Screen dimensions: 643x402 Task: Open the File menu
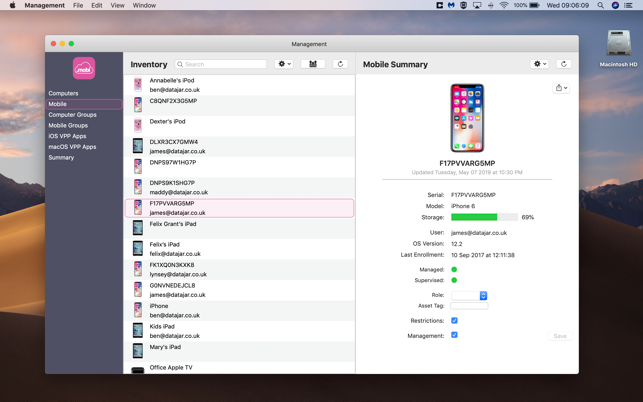coord(78,5)
